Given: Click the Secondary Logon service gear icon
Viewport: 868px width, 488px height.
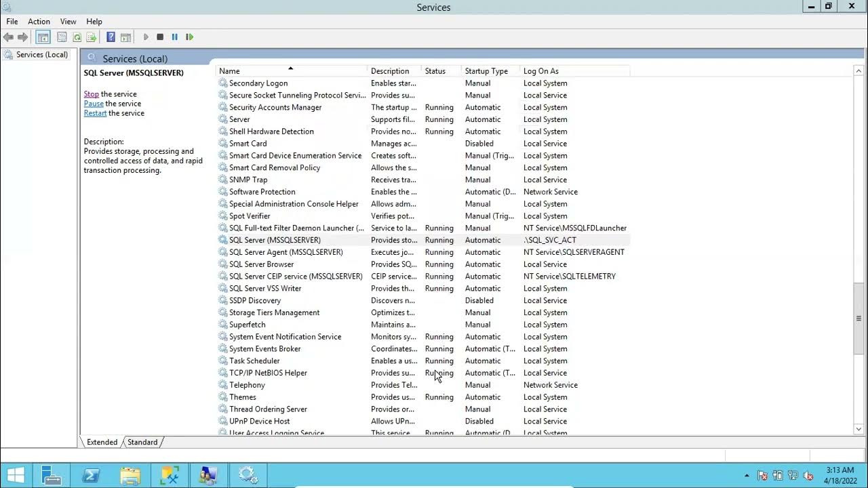Looking at the screenshot, I should point(222,83).
